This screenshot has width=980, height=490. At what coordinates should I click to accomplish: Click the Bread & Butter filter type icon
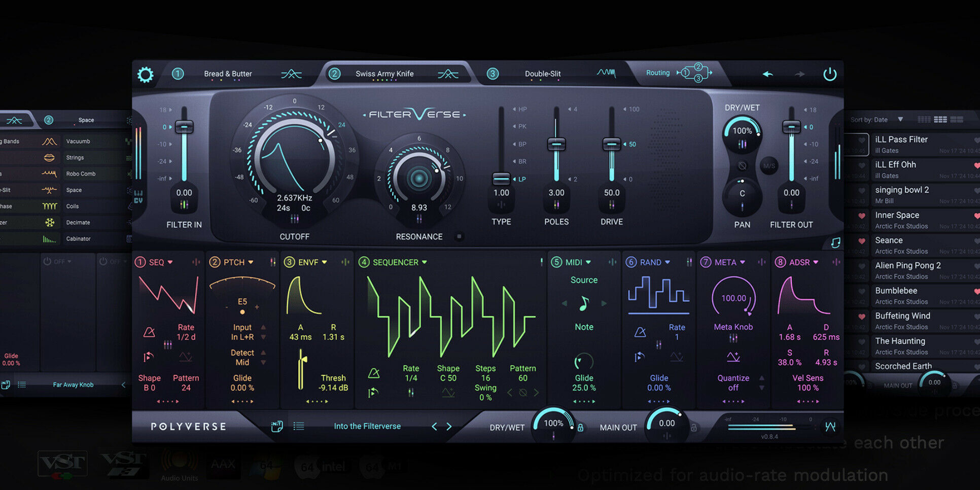pos(291,74)
